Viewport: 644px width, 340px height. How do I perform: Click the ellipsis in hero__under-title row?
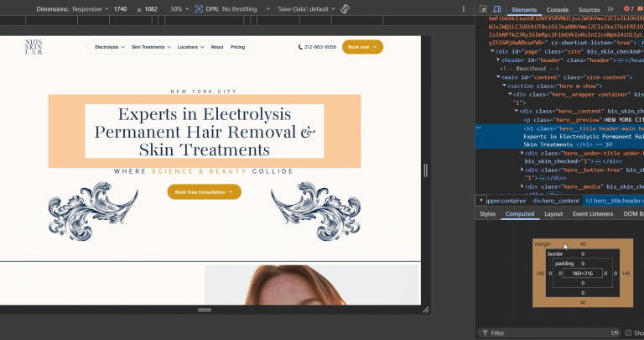tap(598, 161)
